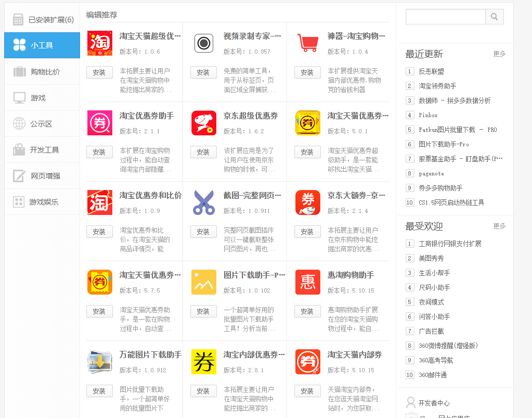Click the 淘宝天猫优惠券 5.0.1 yellow icon

click(x=308, y=123)
